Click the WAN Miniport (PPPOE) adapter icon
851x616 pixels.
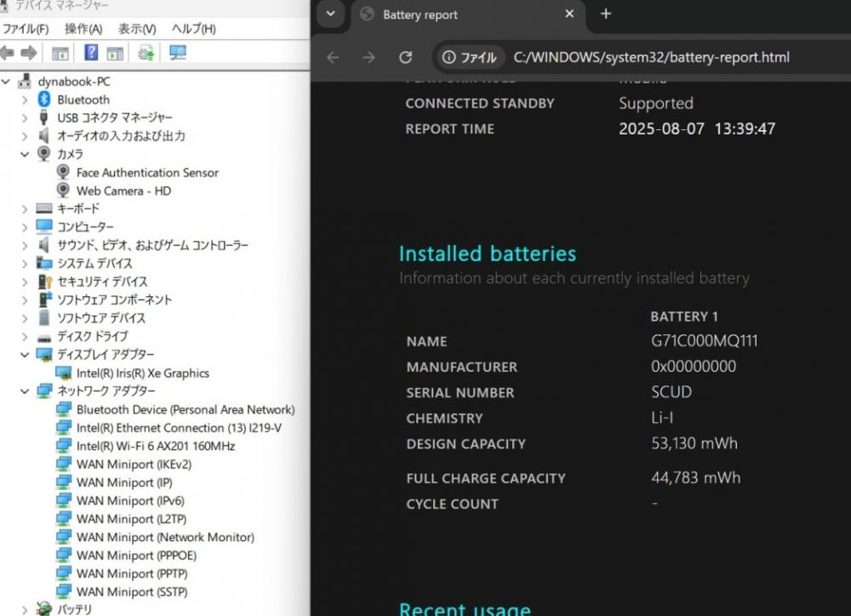pyautogui.click(x=64, y=556)
